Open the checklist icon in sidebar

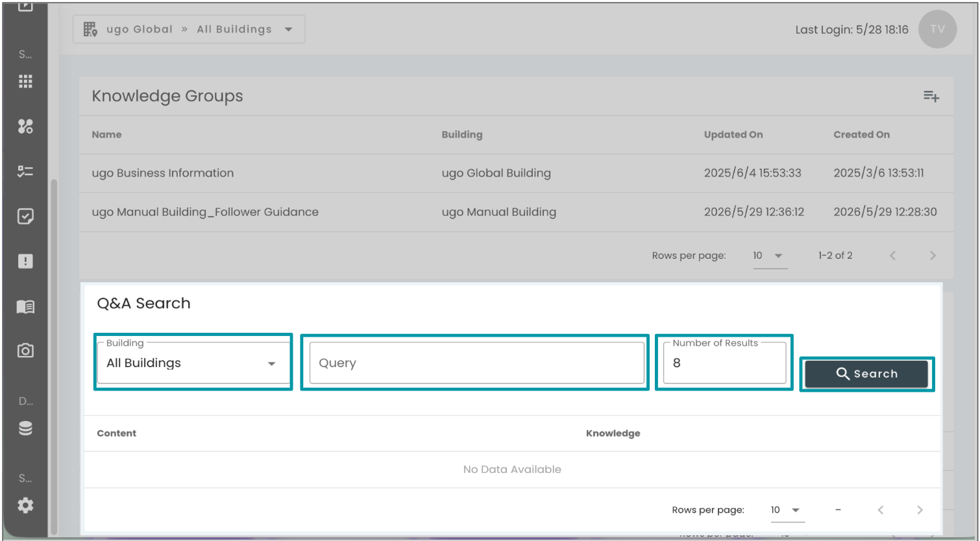point(25,171)
